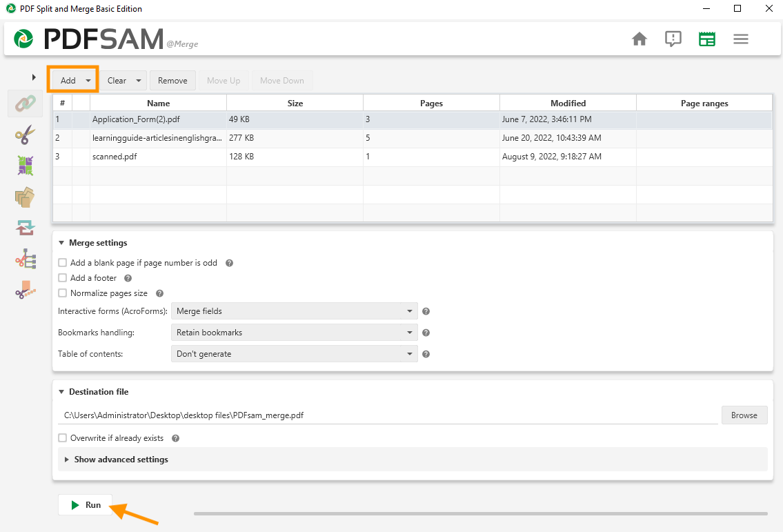Open the Split tool with scissors icon
This screenshot has width=783, height=532.
click(x=25, y=135)
